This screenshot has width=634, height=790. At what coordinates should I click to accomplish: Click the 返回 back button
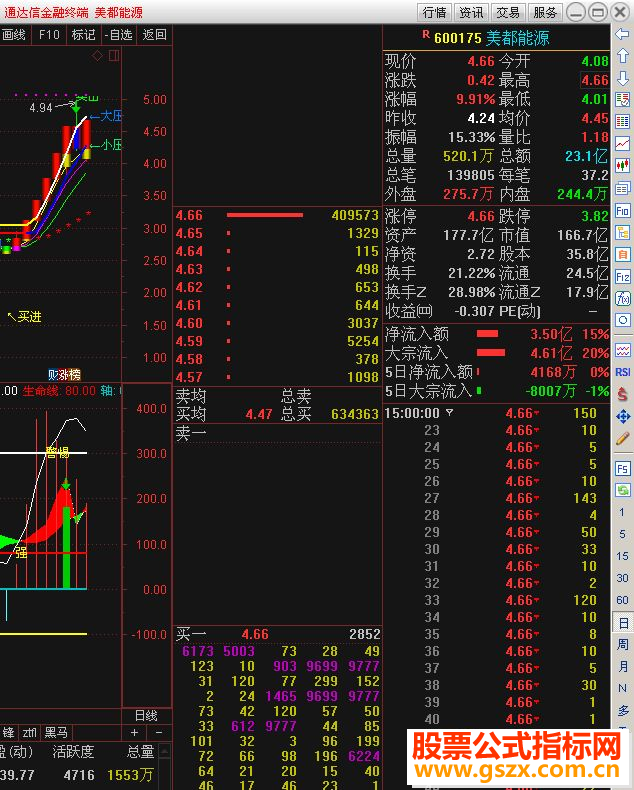point(154,35)
